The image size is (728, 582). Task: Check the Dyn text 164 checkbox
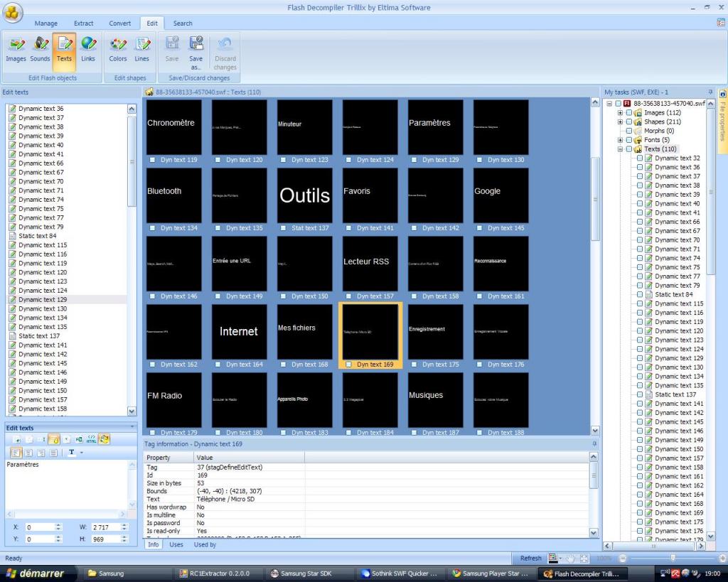tap(218, 365)
